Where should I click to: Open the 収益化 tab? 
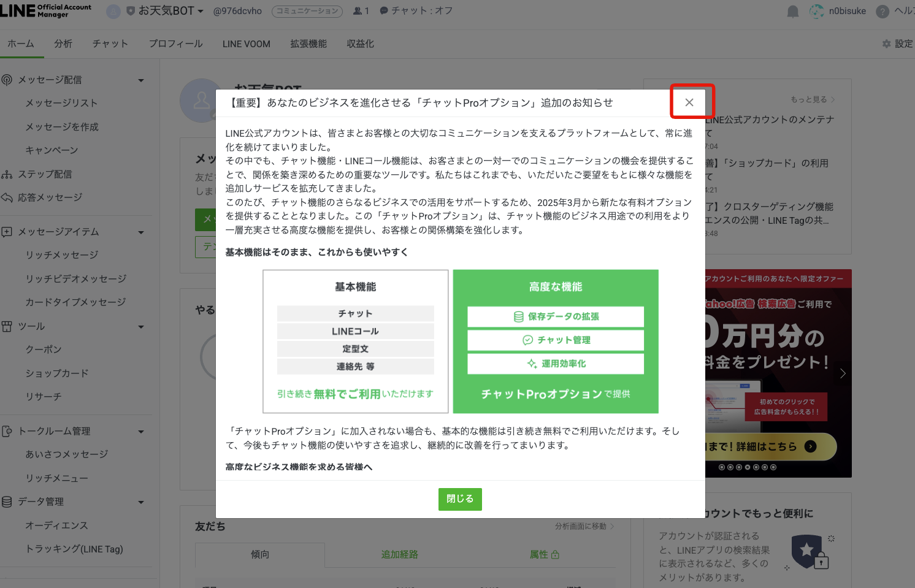pos(360,44)
